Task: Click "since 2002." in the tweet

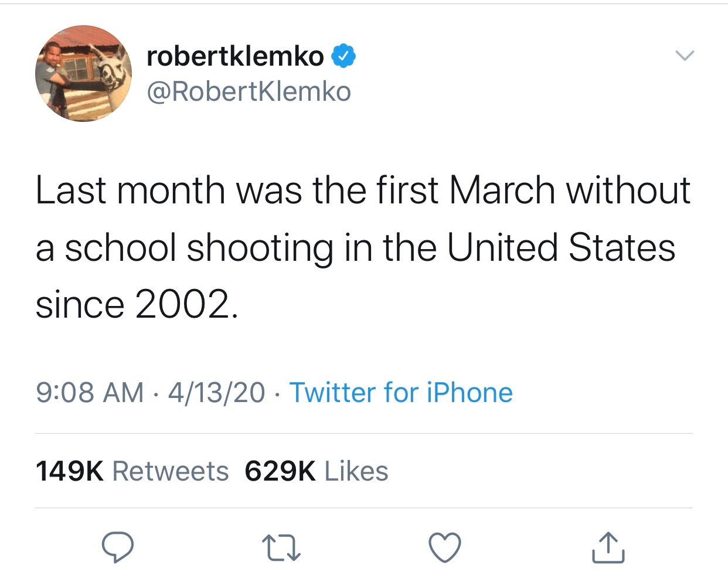Action: point(137,305)
